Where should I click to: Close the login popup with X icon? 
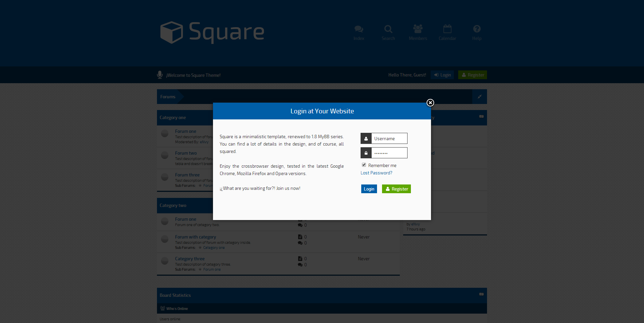(430, 103)
